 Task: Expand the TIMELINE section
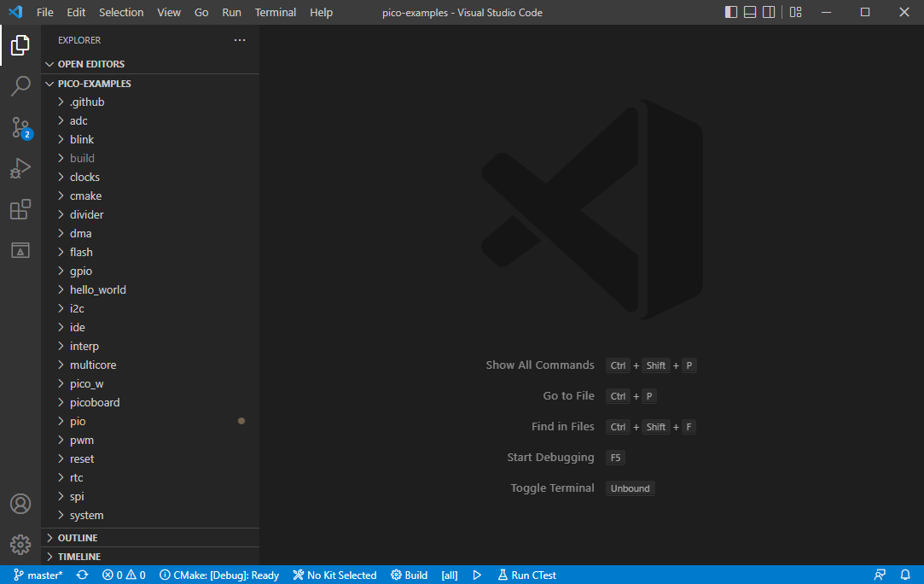pyautogui.click(x=150, y=557)
